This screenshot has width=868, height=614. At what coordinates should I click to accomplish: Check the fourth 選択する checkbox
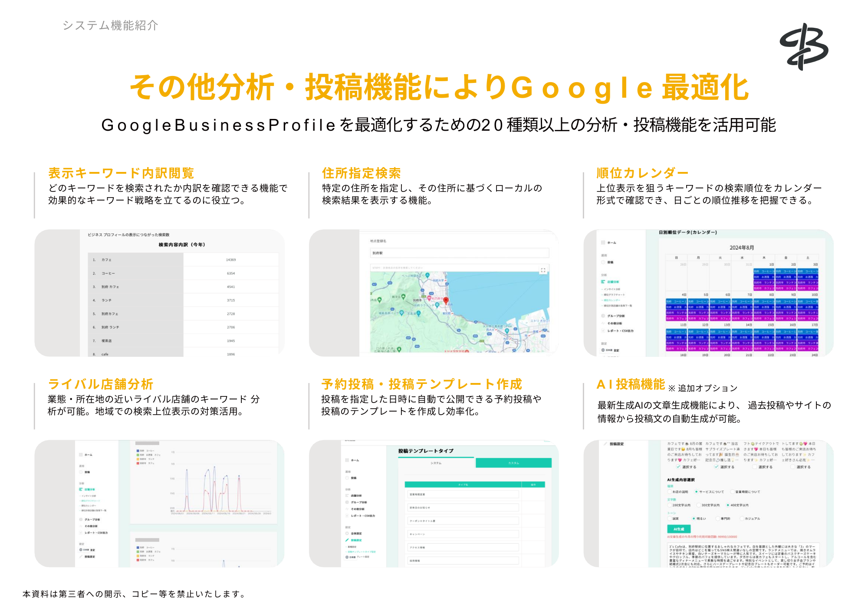click(792, 467)
